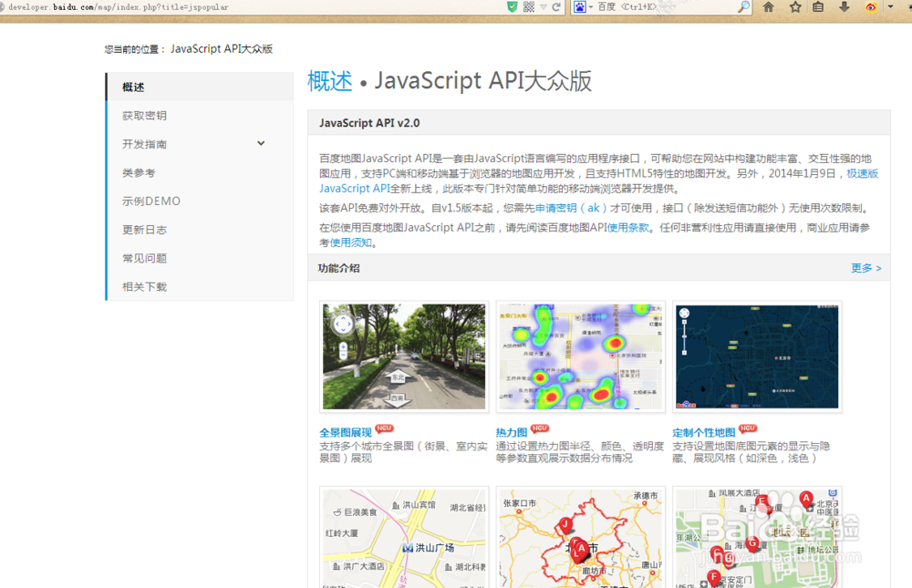Click the magnifier search icon

743,7
